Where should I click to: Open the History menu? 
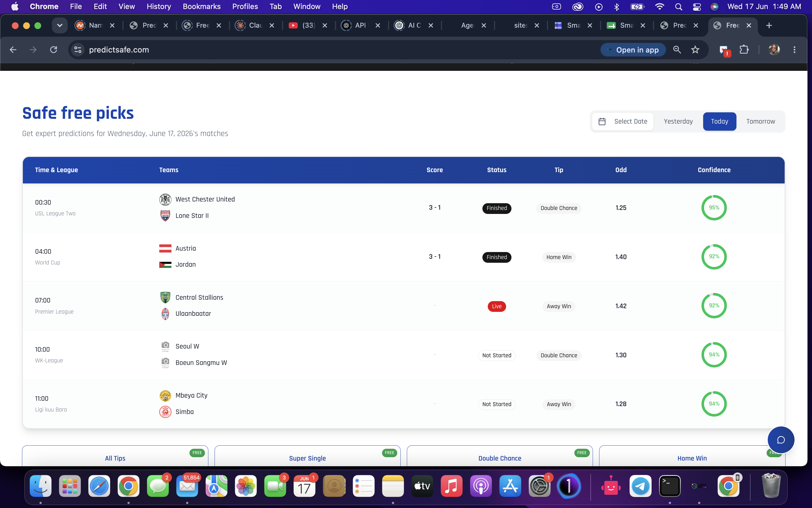(x=159, y=7)
